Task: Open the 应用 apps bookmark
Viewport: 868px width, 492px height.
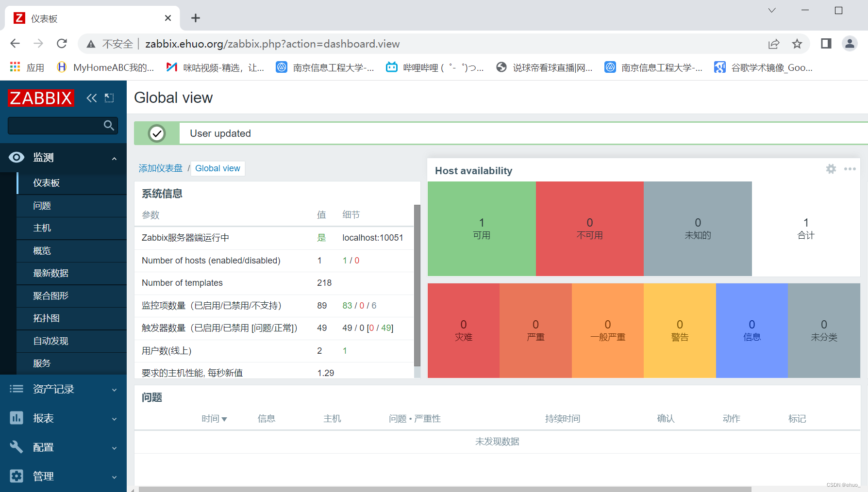Action: click(x=27, y=67)
